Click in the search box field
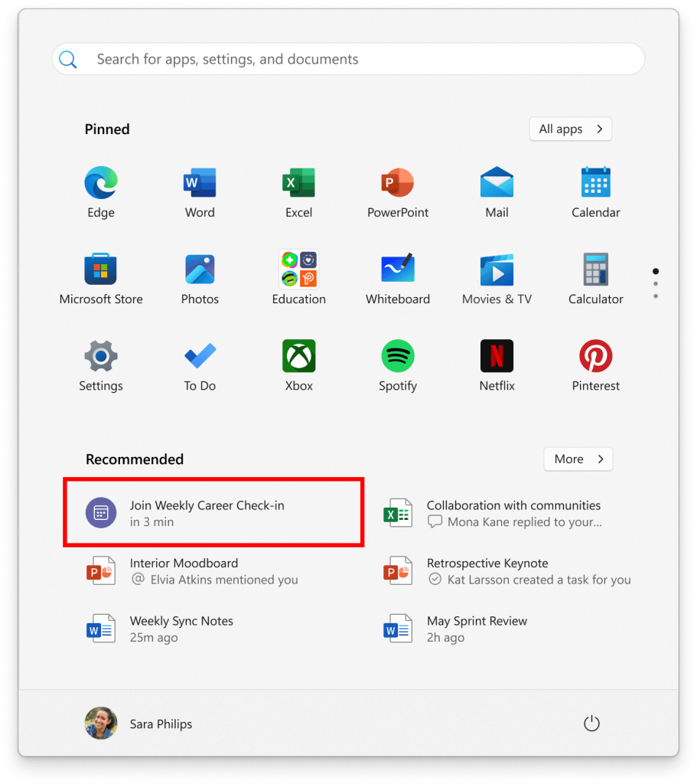The image size is (697, 784). [x=348, y=59]
